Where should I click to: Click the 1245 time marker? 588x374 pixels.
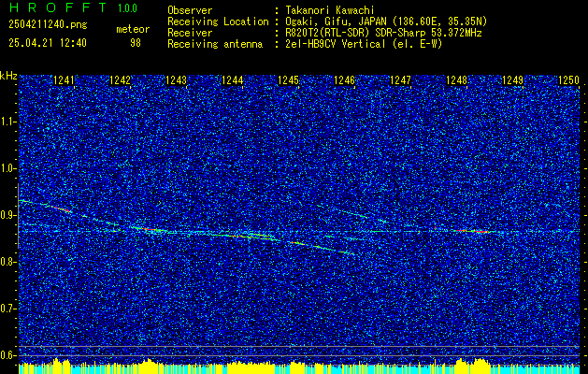[288, 80]
